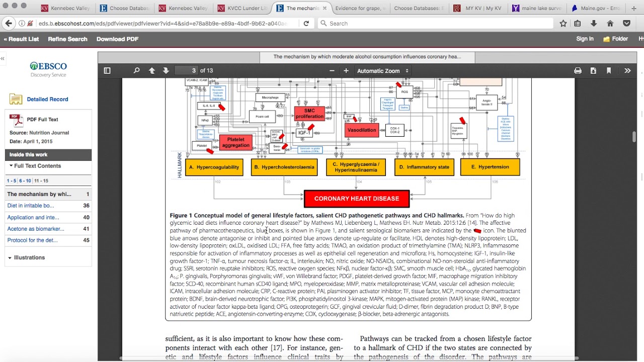644x362 pixels.
Task: Click the Vasodilation box in the figure
Action: 362,130
